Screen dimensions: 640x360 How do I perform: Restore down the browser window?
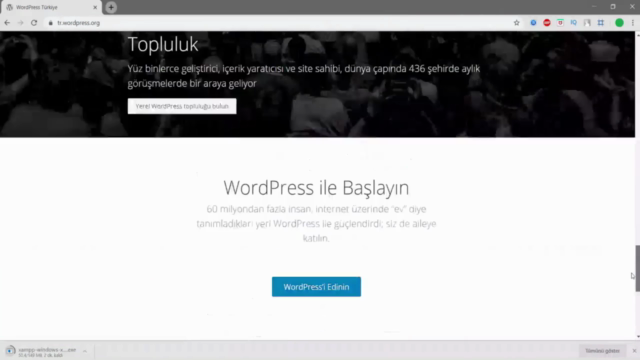click(613, 7)
